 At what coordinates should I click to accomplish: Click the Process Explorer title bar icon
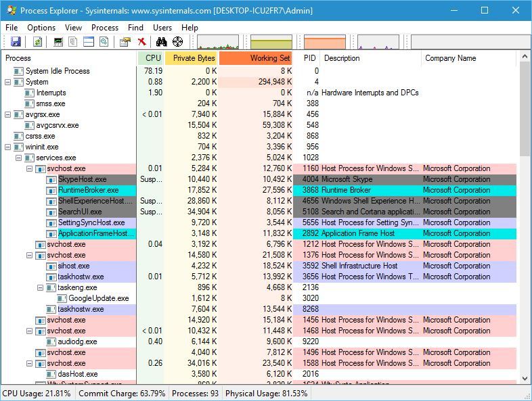pyautogui.click(x=12, y=10)
